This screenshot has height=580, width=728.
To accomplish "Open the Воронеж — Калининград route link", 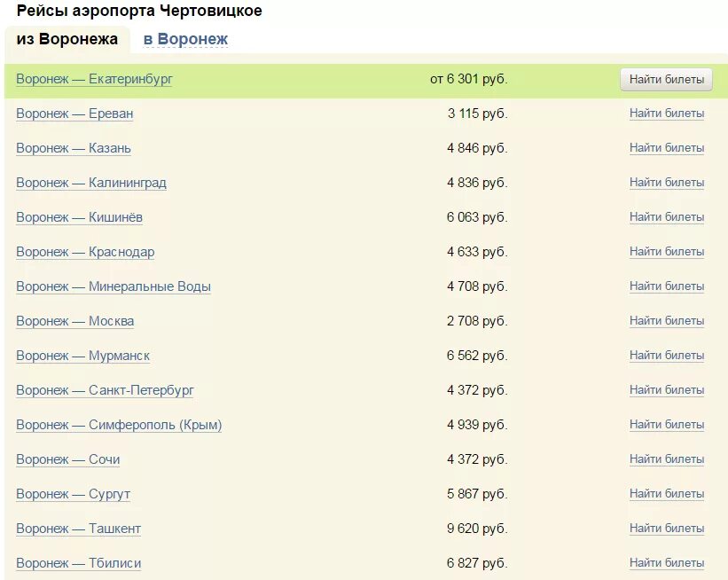I will (91, 183).
